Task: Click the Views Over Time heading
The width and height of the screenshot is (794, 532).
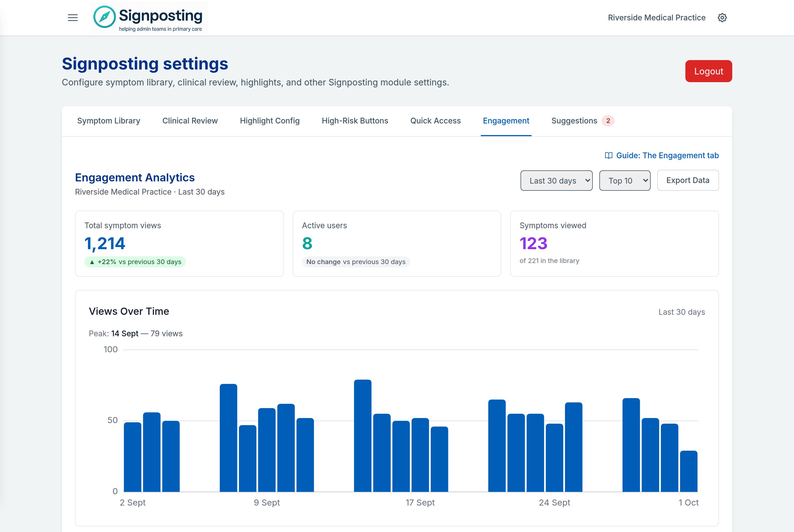Action: pos(129,311)
